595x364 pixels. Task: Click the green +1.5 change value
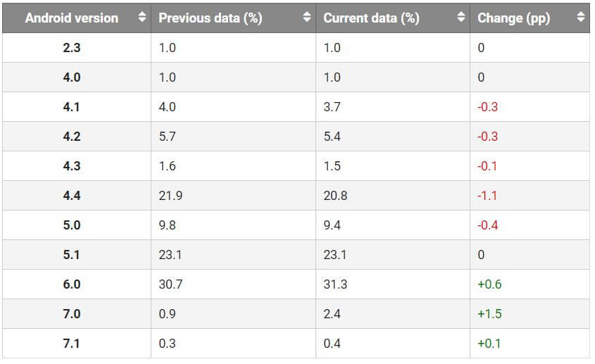coord(489,314)
